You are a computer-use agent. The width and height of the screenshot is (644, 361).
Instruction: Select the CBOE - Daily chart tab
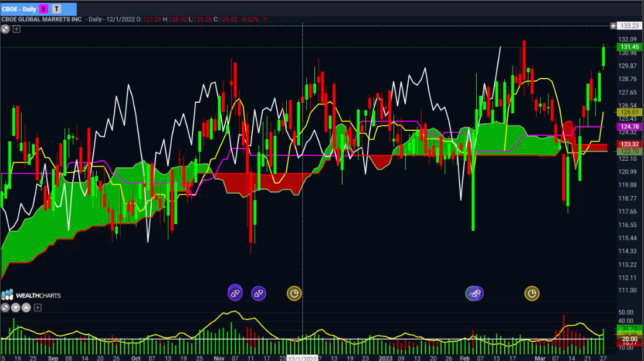coord(38,9)
